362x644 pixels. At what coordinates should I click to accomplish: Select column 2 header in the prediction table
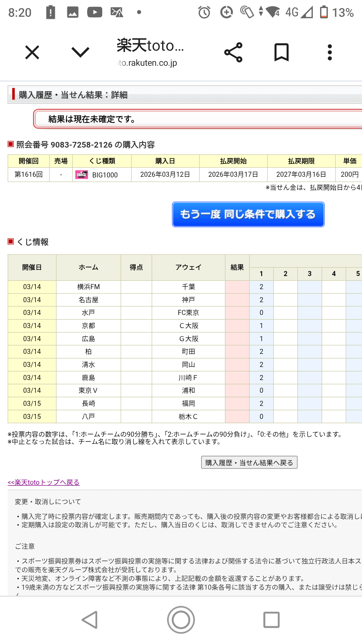tap(286, 274)
